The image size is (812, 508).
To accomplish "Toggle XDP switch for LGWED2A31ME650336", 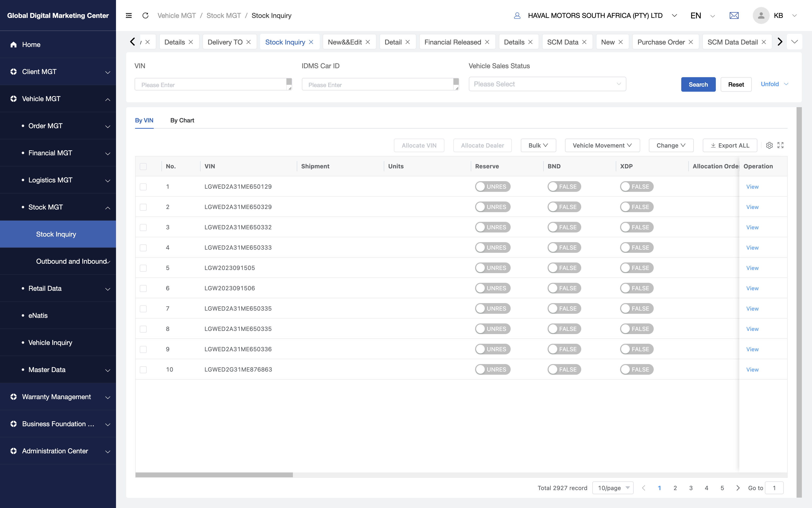I will [637, 349].
